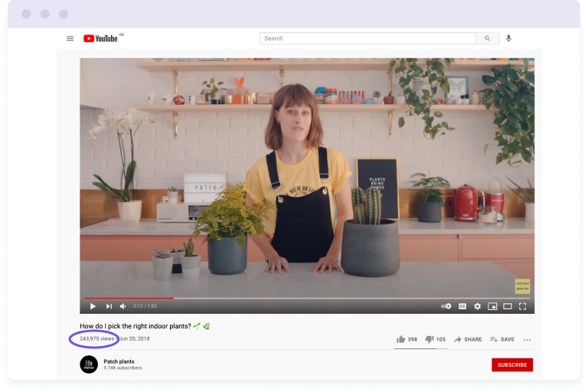588x392 pixels.
Task: Open the Patch plants channel avatar
Action: coord(89,364)
